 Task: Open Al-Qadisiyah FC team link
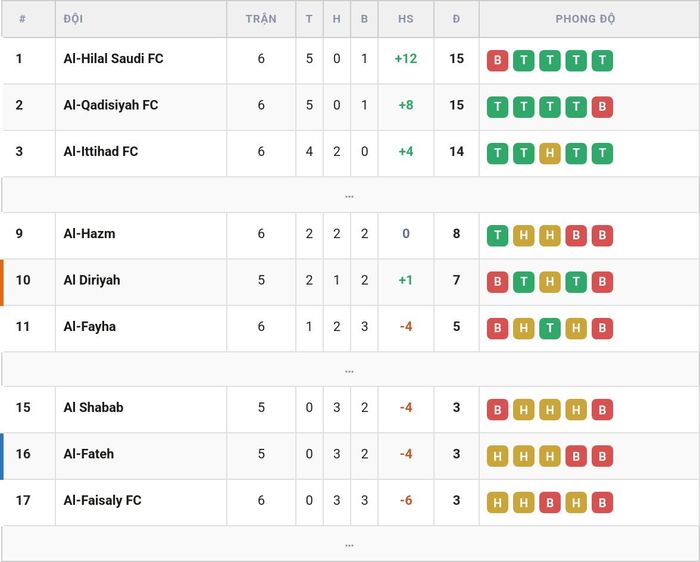[111, 105]
